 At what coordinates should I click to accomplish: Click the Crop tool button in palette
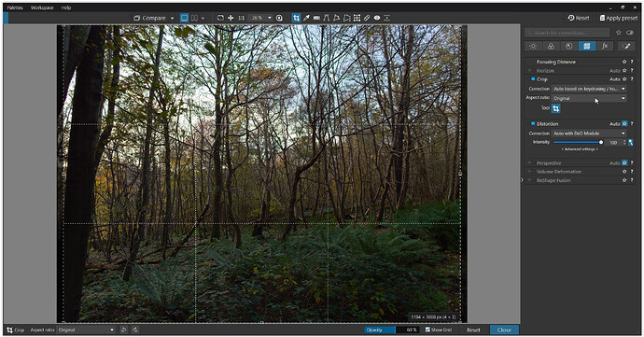point(555,108)
